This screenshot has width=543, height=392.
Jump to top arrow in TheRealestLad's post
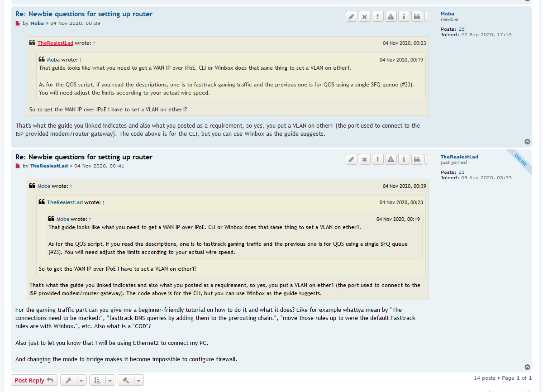point(527,367)
